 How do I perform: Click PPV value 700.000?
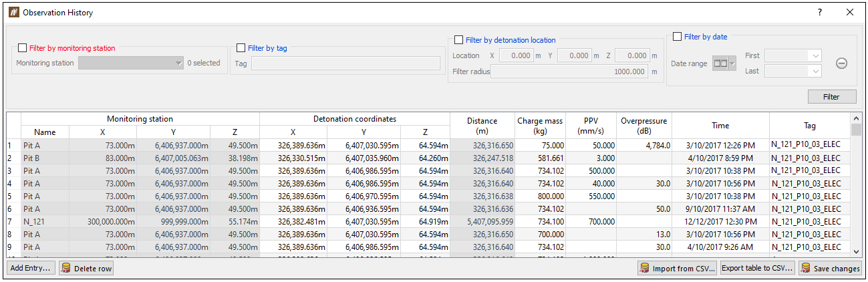point(591,221)
